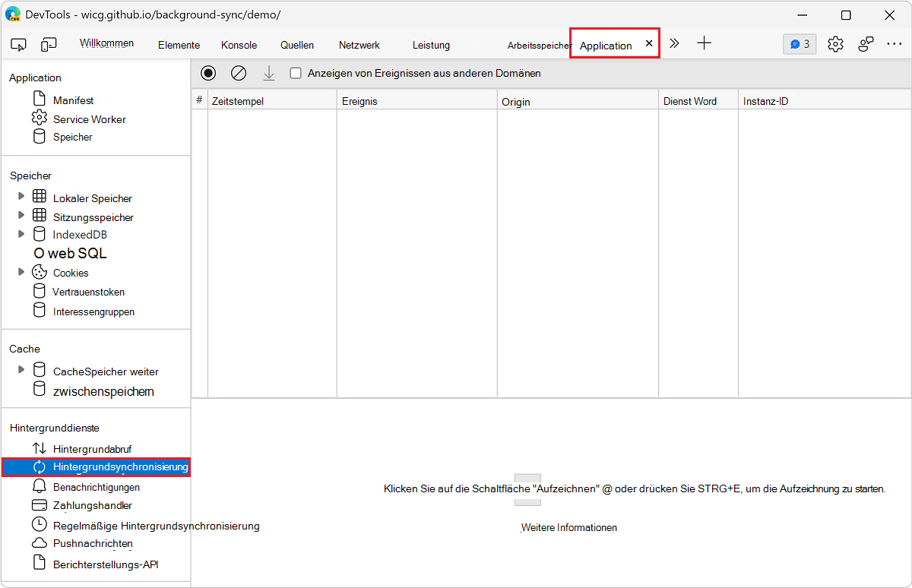
Task: Click the IndexedDB database icon
Action: pyautogui.click(x=40, y=234)
